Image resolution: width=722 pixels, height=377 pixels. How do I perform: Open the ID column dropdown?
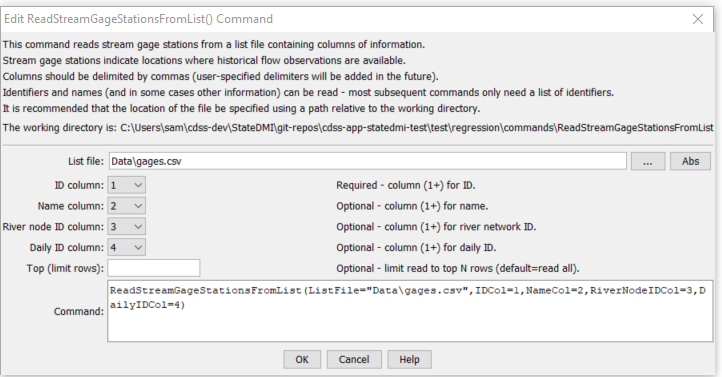tap(127, 185)
